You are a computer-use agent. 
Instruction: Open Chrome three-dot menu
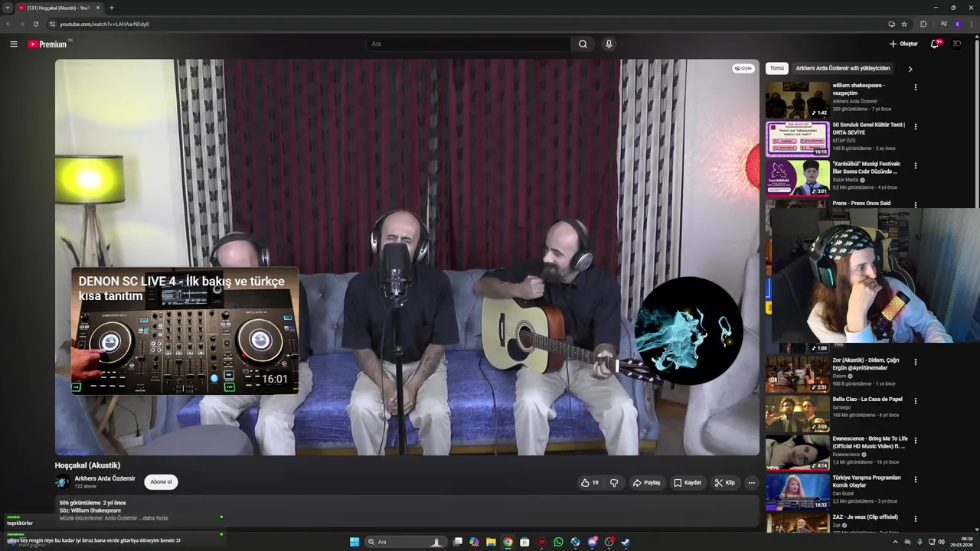[x=972, y=24]
